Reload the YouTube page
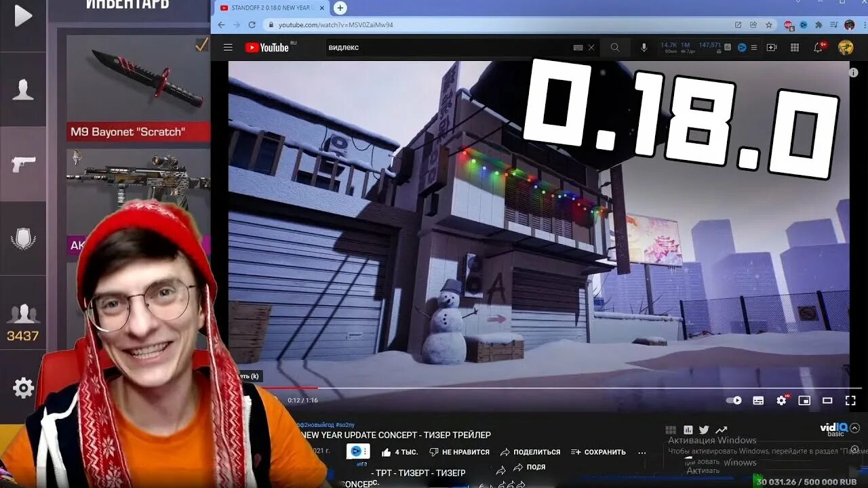868x488 pixels. [252, 25]
